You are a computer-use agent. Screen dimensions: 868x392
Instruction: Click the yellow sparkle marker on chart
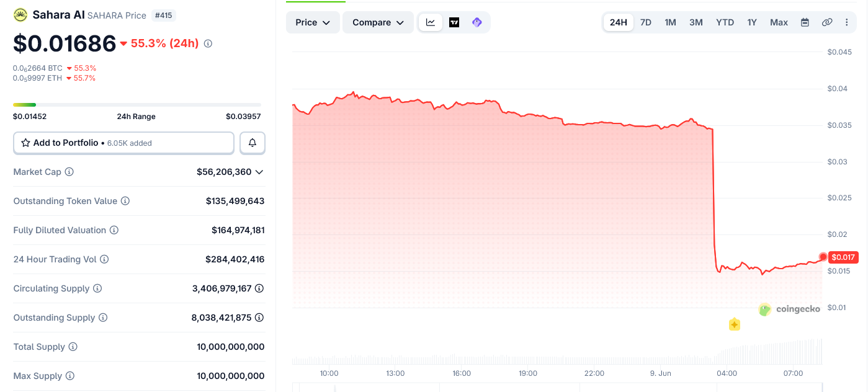(x=735, y=324)
